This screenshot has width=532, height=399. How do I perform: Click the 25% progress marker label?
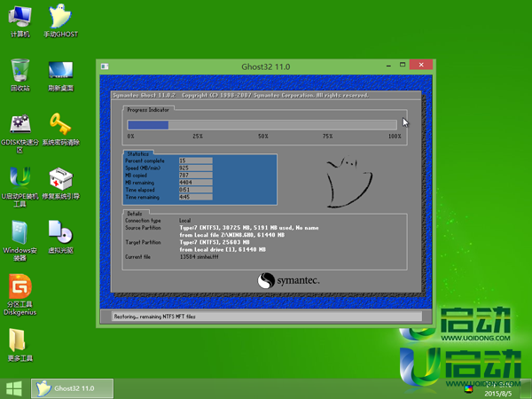click(x=198, y=136)
